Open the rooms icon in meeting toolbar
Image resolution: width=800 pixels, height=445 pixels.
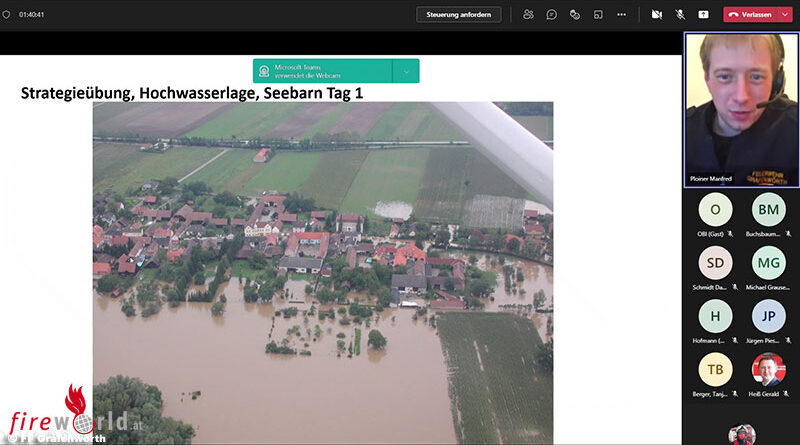[x=598, y=15]
